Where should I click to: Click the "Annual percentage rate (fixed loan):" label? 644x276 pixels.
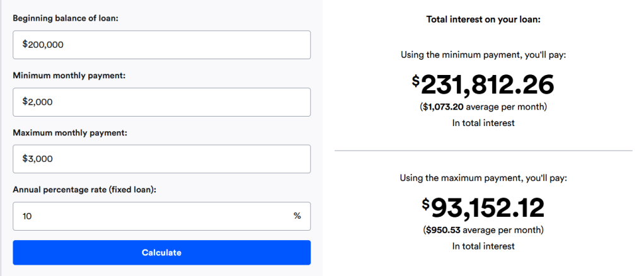(84, 190)
